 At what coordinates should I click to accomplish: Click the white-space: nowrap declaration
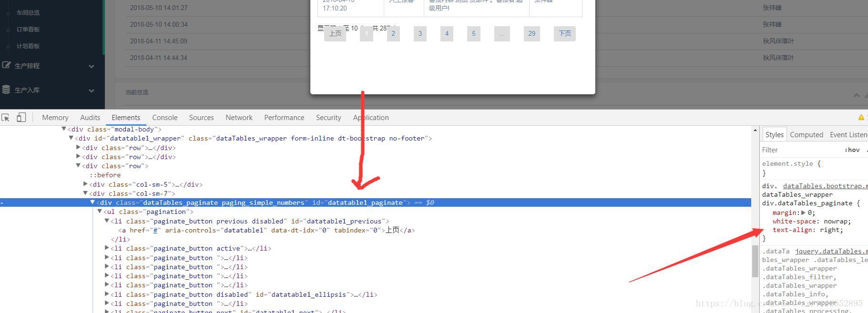point(812,222)
